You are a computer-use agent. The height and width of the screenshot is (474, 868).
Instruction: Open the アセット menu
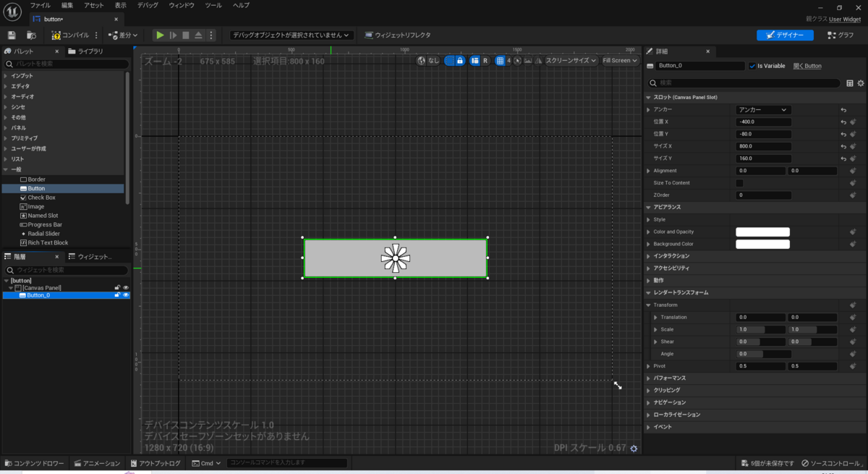pos(94,5)
